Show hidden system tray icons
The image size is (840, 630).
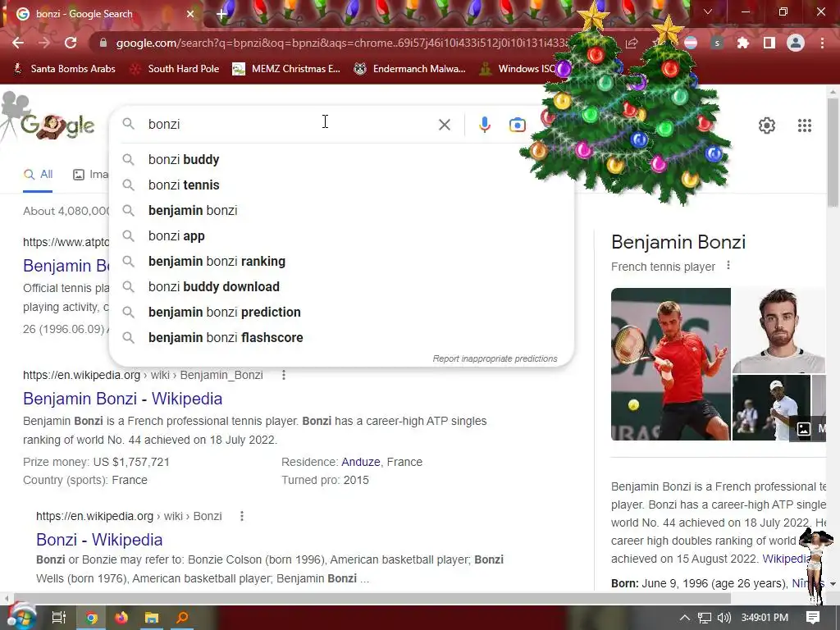[x=684, y=618]
